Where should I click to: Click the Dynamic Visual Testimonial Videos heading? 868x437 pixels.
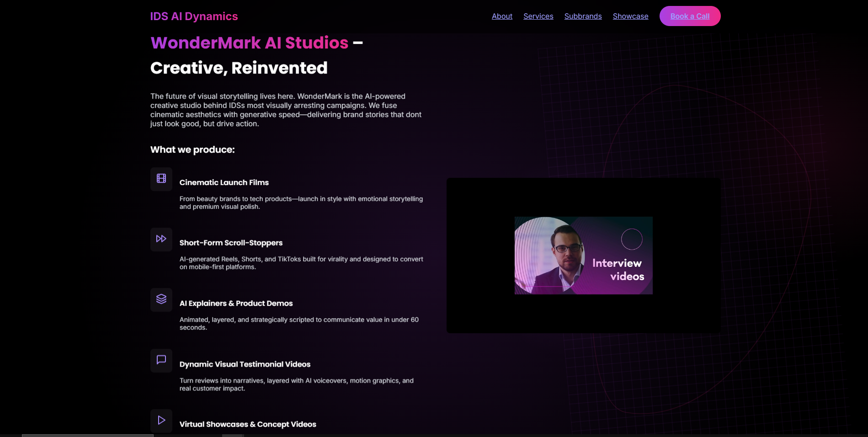pyautogui.click(x=245, y=364)
